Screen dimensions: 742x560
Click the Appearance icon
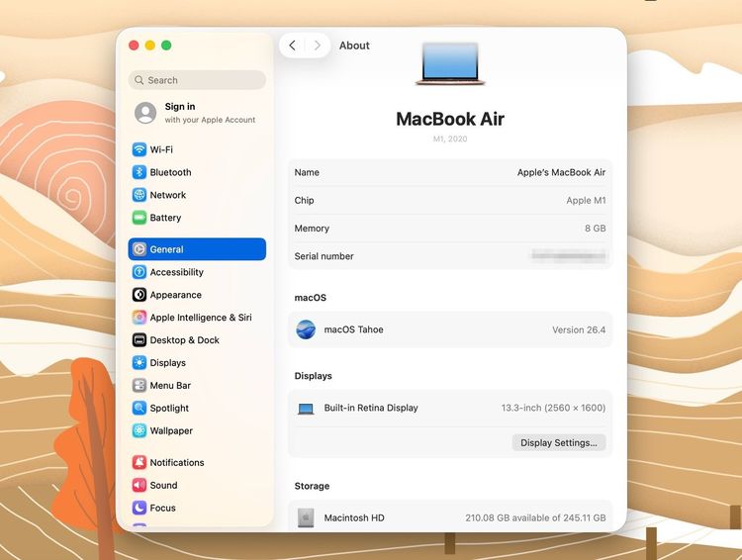click(x=139, y=295)
